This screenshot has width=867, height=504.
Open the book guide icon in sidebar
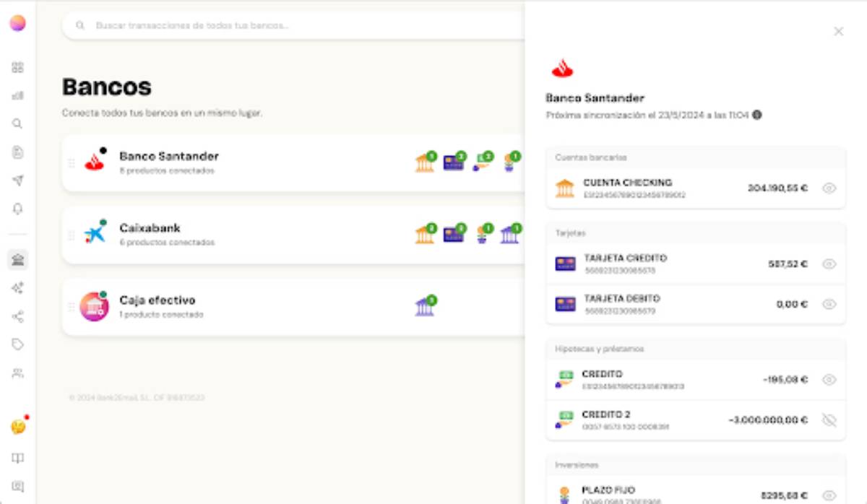18,459
